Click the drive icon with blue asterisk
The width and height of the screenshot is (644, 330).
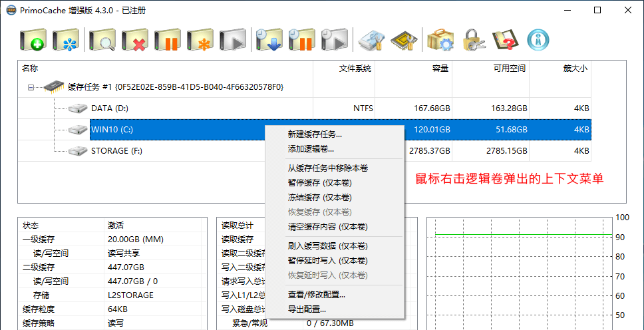click(66, 40)
